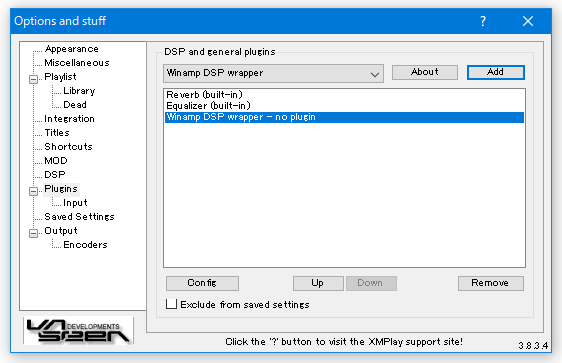The image size is (562, 363).
Task: Open the Library settings page
Action: [79, 91]
